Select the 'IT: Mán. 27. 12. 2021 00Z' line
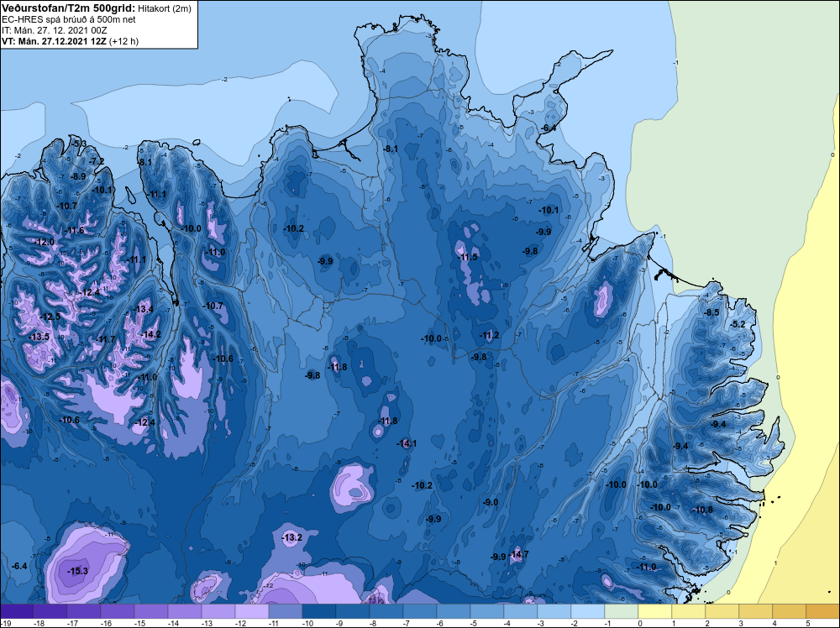 tap(55, 30)
